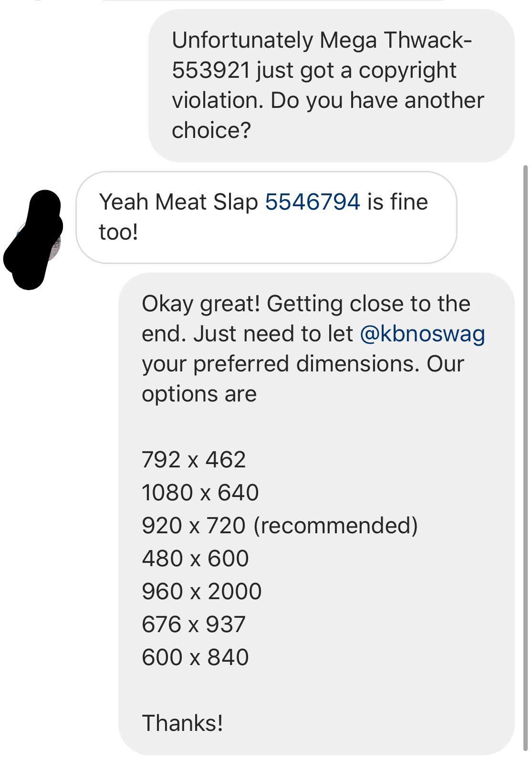Choose the 920 x 720 (recommended) line
This screenshot has height=761, width=532.
pyautogui.click(x=280, y=526)
